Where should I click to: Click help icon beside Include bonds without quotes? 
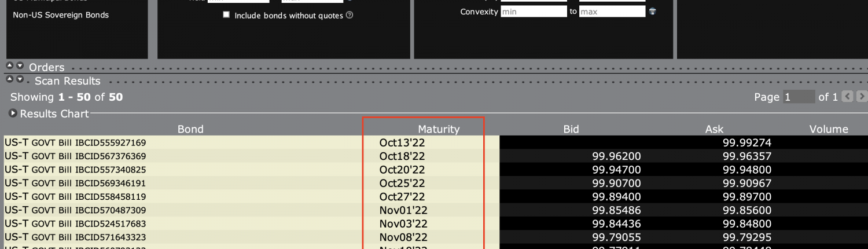(x=350, y=15)
